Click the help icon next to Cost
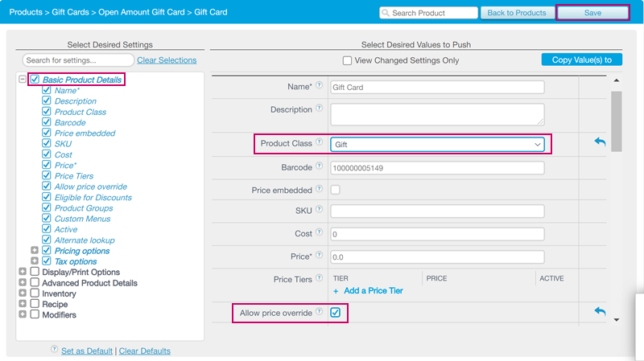 pyautogui.click(x=319, y=232)
